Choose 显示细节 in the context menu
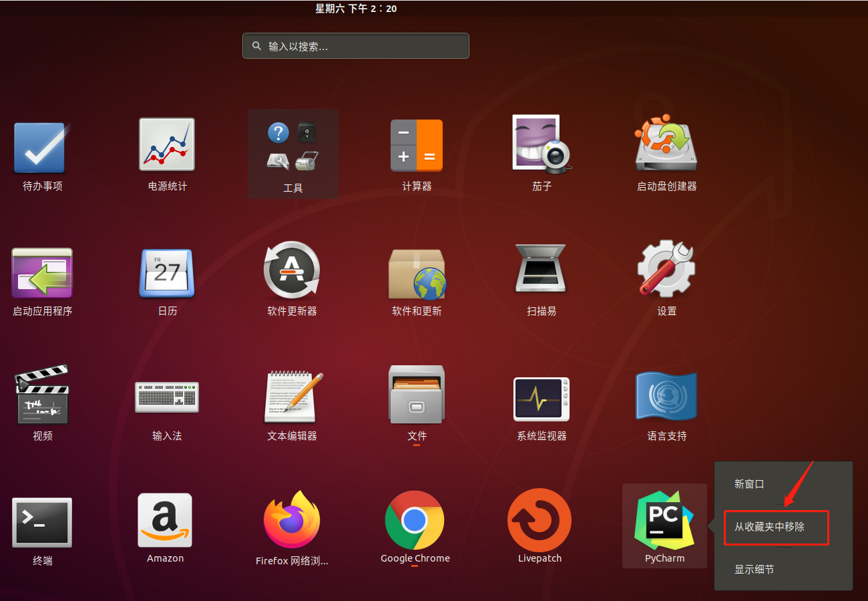Screen dimensions: 868x601 point(754,570)
